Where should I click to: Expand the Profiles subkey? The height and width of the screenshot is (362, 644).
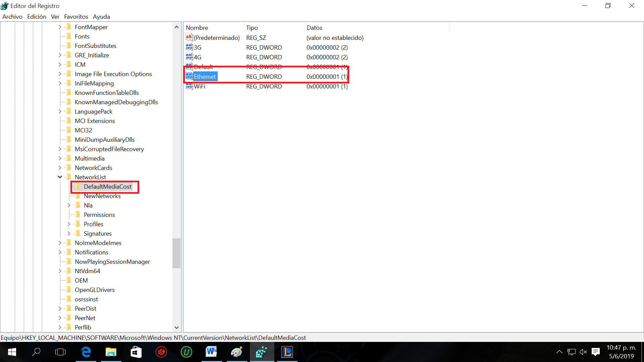coord(69,224)
